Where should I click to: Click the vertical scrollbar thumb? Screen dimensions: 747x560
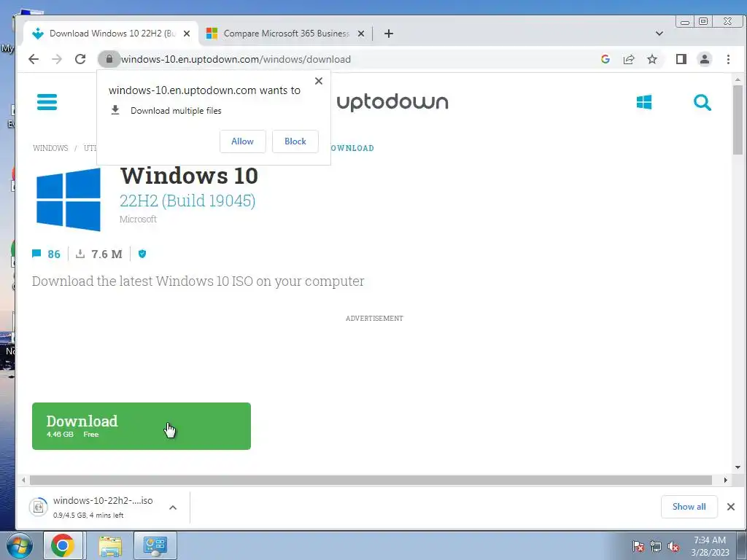pos(738,120)
